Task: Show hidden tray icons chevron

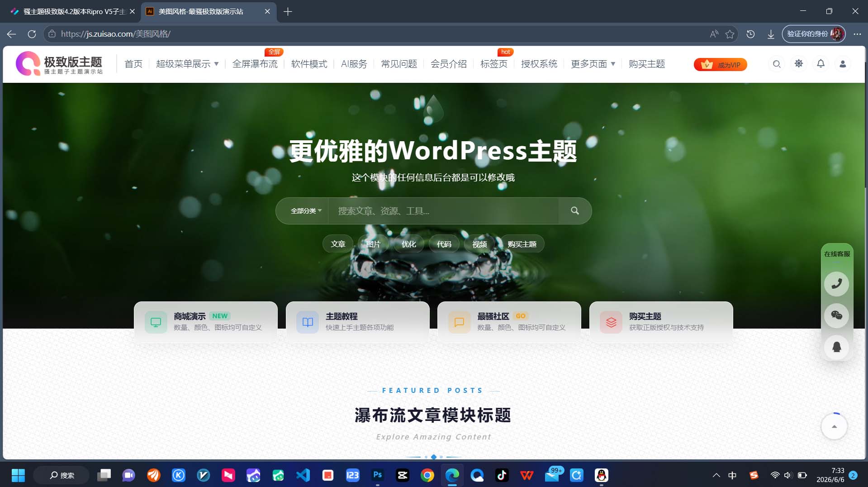Action: coord(716,475)
